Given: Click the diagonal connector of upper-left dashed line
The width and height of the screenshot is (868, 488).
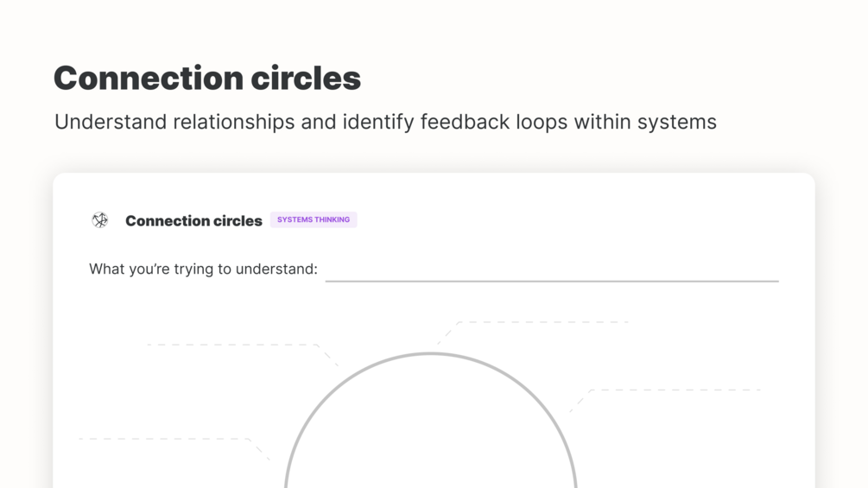Looking at the screenshot, I should [x=328, y=355].
